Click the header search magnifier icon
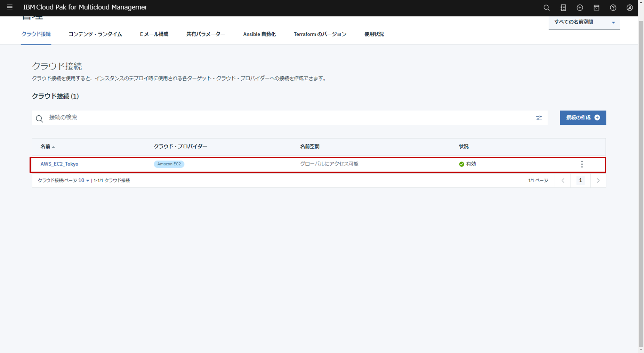The width and height of the screenshot is (644, 353). pyautogui.click(x=547, y=8)
